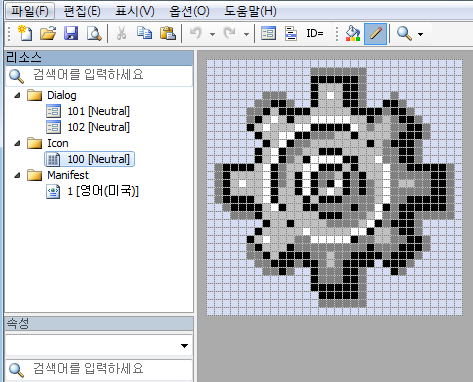
Task: Click the gear icon pixel canvas
Action: tap(334, 187)
